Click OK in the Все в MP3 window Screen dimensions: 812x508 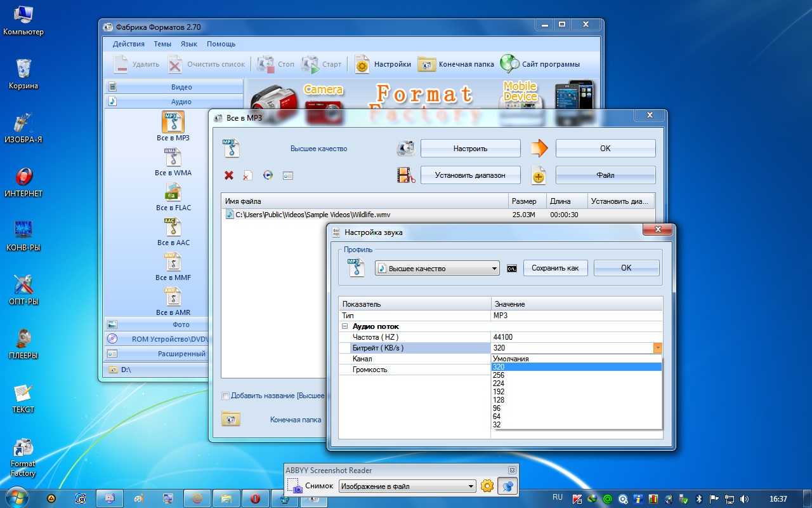[605, 149]
